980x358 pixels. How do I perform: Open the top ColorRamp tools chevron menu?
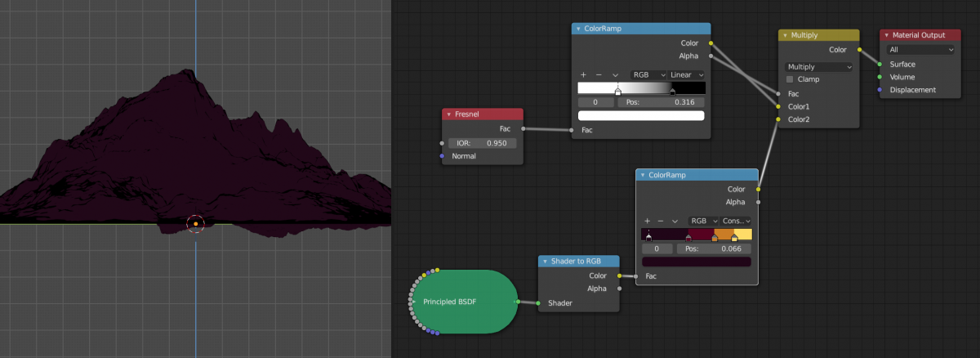pyautogui.click(x=615, y=74)
